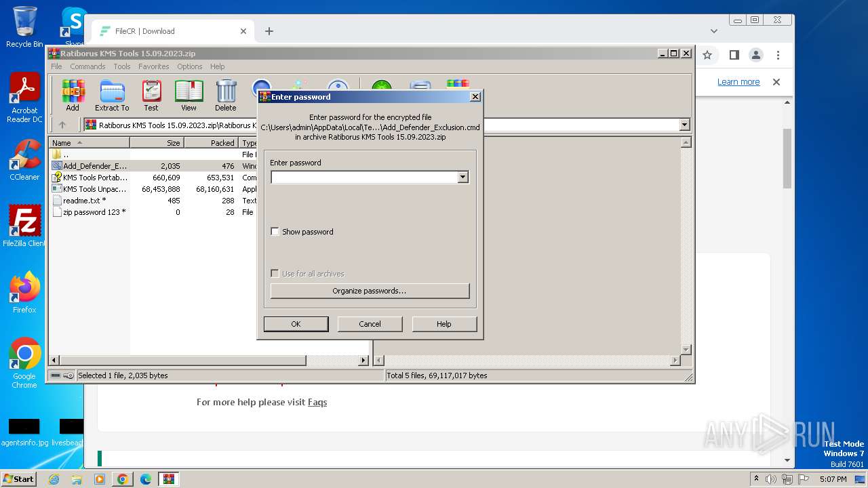Viewport: 868px width, 488px height.
Task: Open Chrome profile avatar icon
Action: (x=756, y=55)
